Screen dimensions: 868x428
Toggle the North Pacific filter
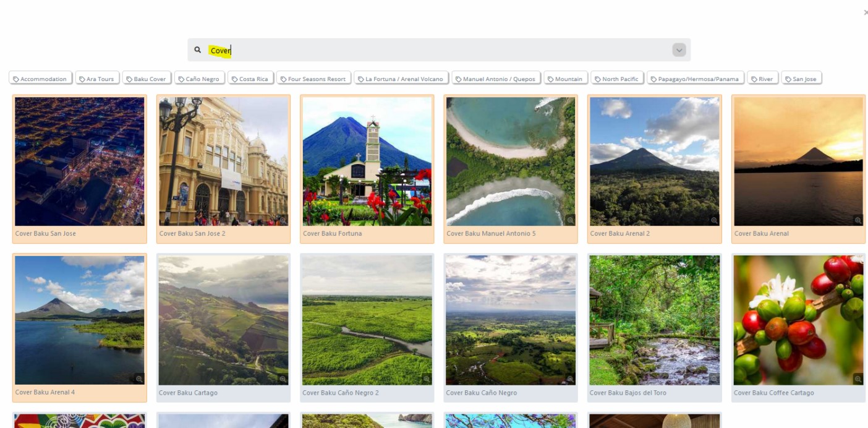click(618, 78)
